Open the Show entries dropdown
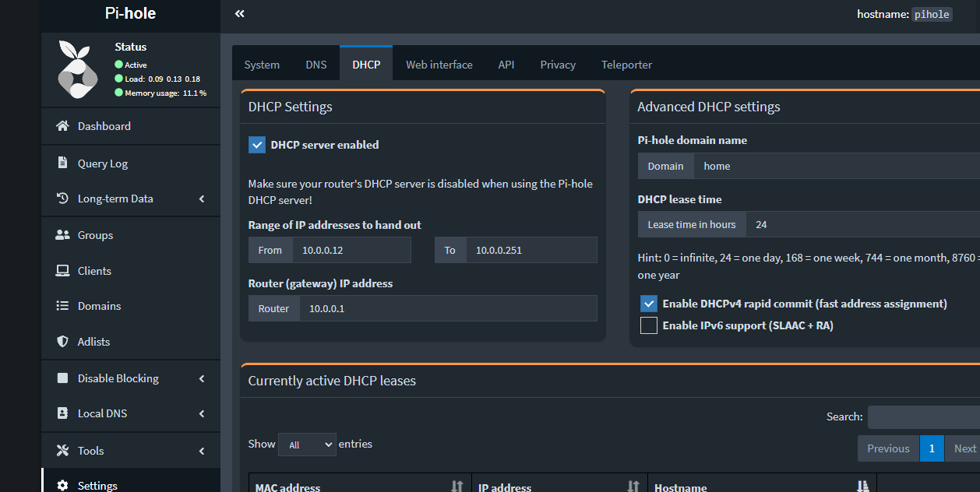980x492 pixels. tap(307, 444)
